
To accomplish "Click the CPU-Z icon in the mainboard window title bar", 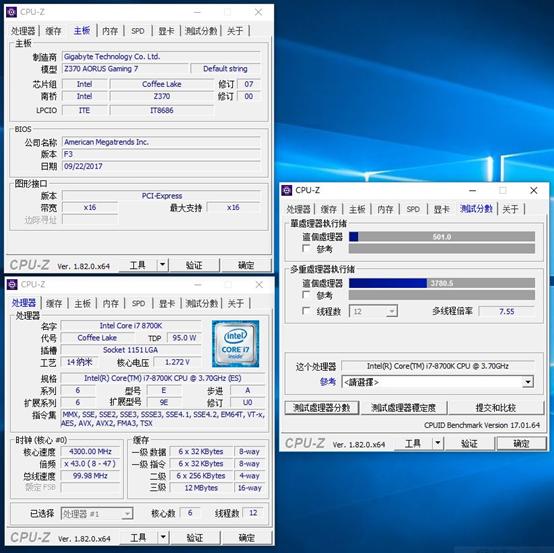I will pyautogui.click(x=11, y=12).
